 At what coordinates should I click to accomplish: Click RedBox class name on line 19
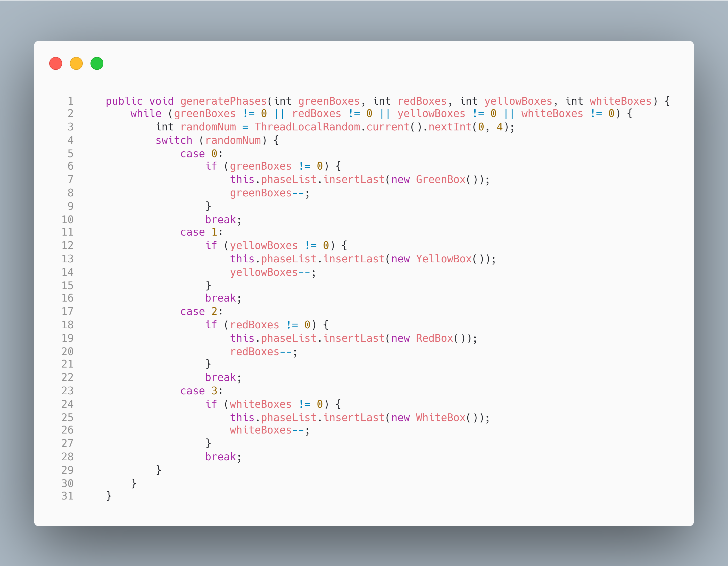[x=434, y=338]
